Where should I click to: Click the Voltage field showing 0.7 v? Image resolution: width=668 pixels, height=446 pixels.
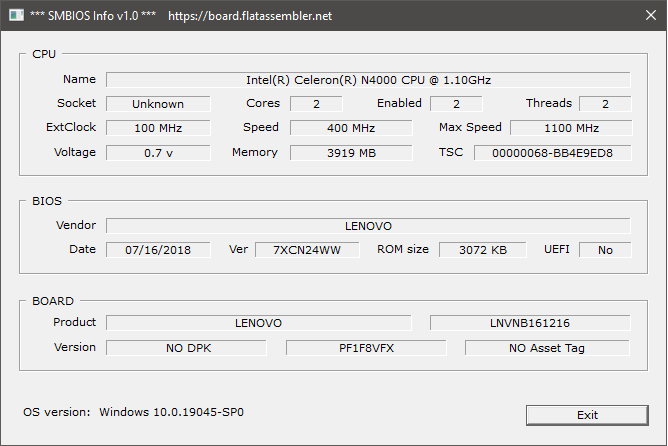(x=158, y=153)
